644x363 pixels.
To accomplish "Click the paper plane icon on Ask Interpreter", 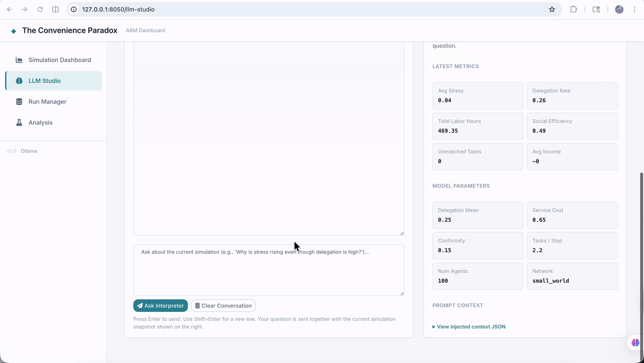I will [x=140, y=306].
